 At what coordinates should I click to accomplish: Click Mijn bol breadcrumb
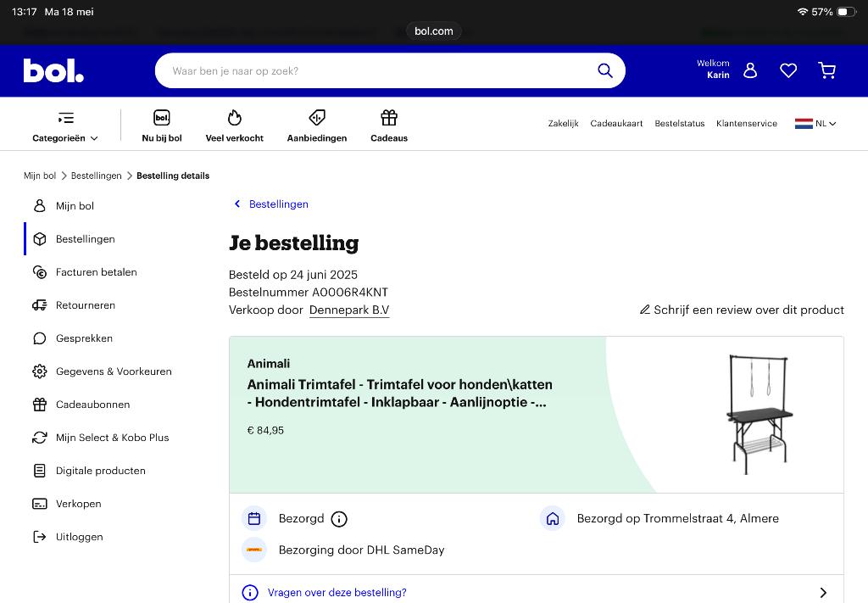pyautogui.click(x=40, y=176)
